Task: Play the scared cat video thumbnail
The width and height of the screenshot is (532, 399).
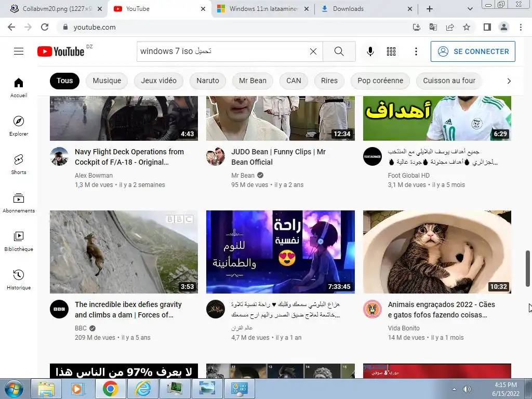Action: point(437,252)
